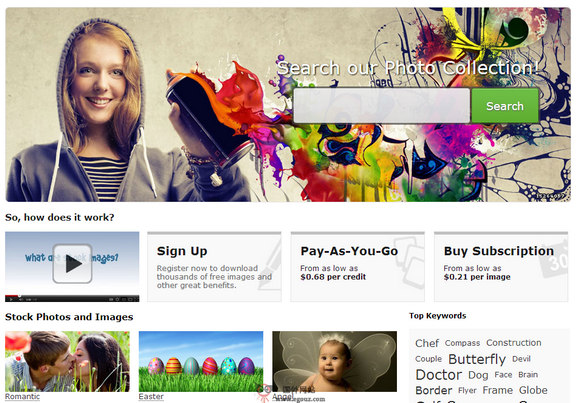Open the Easter eggs thumbnail
The height and width of the screenshot is (403, 580).
[201, 361]
